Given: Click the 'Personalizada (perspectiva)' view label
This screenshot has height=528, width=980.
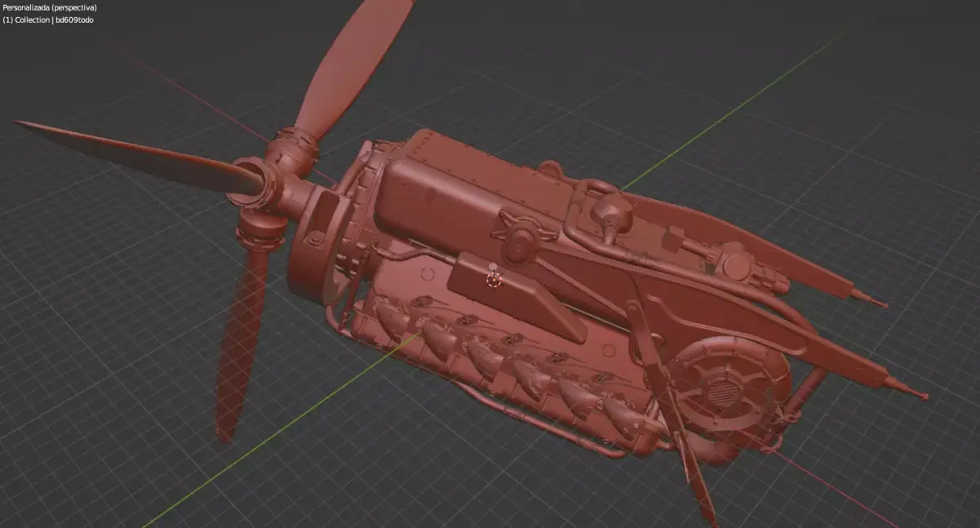Looking at the screenshot, I should point(50,7).
